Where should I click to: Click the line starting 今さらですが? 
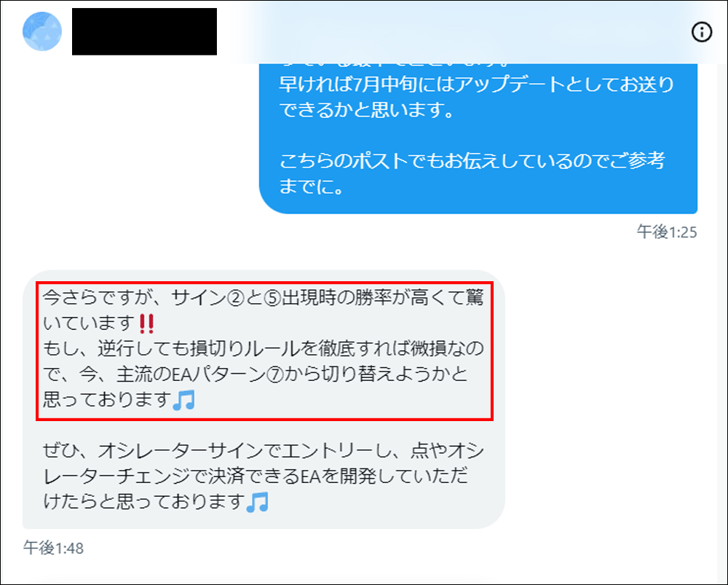pyautogui.click(x=264, y=298)
